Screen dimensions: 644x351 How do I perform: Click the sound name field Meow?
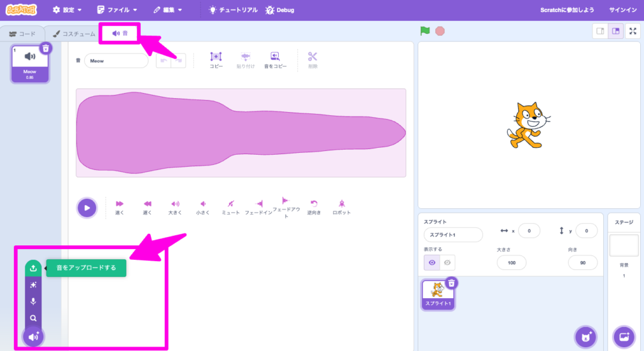pos(116,61)
